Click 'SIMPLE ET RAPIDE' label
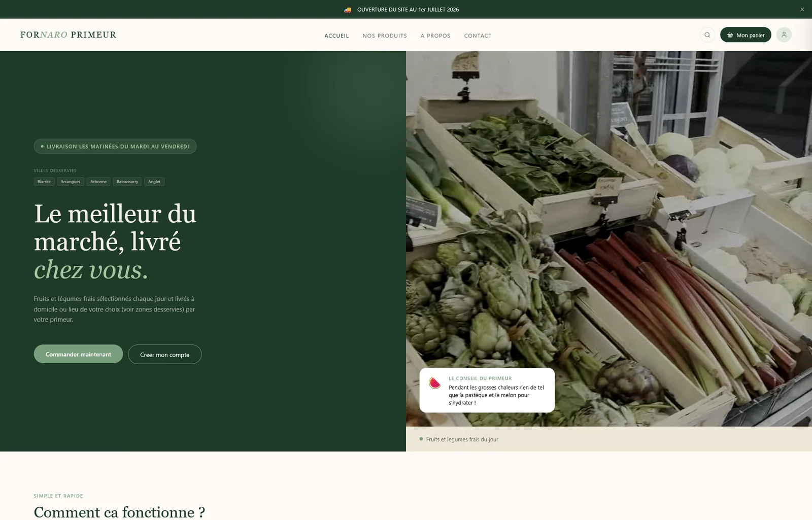 coord(58,496)
